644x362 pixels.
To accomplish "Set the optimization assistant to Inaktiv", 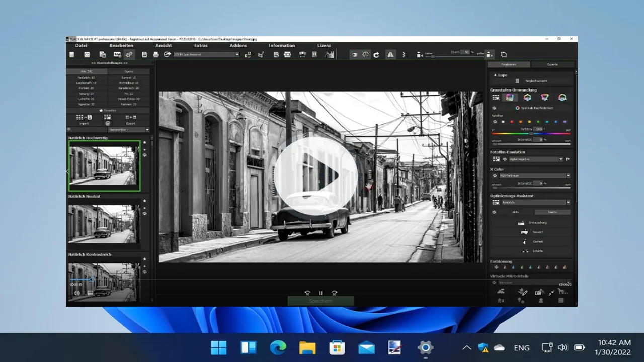I will pyautogui.click(x=552, y=212).
